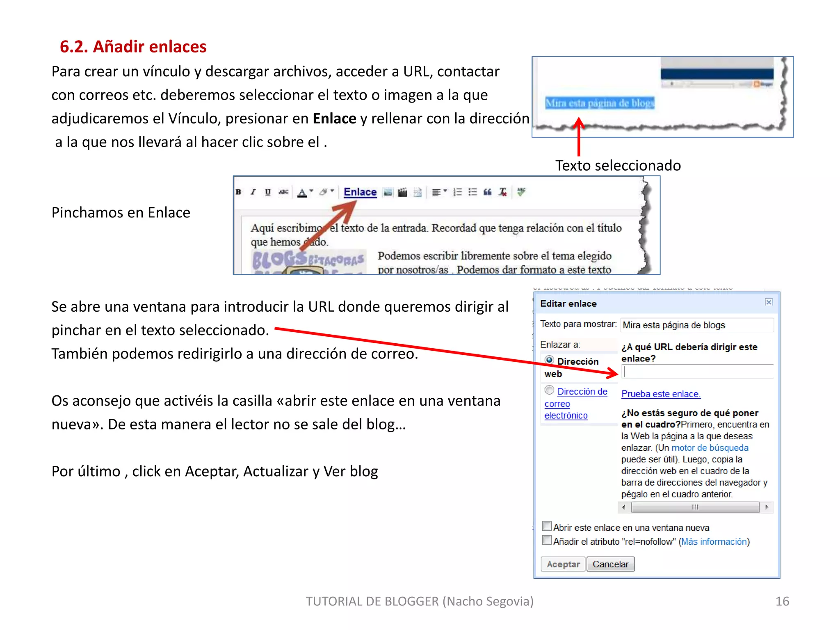Close the Editar enlace dialog
Screen dimensions: 840x630
click(769, 302)
